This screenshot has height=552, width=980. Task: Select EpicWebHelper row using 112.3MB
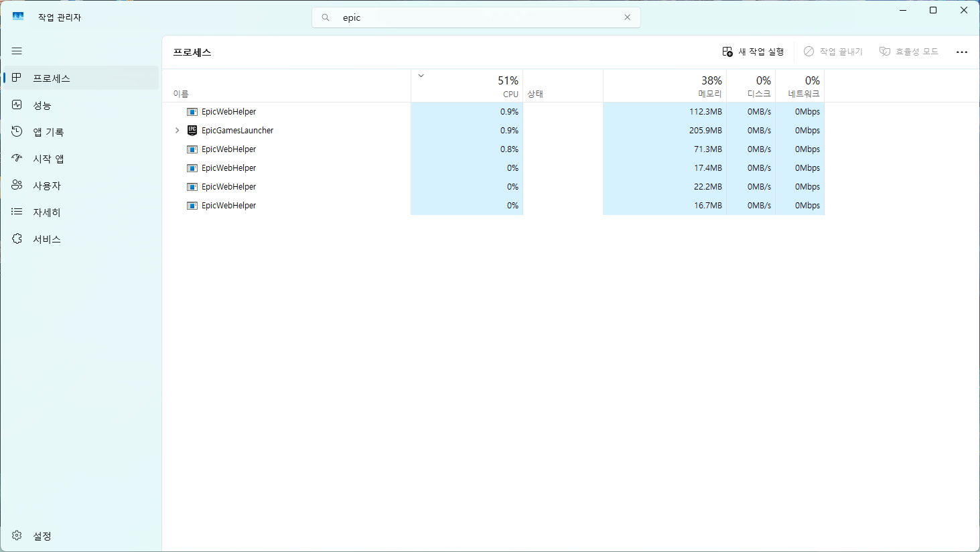(x=493, y=112)
